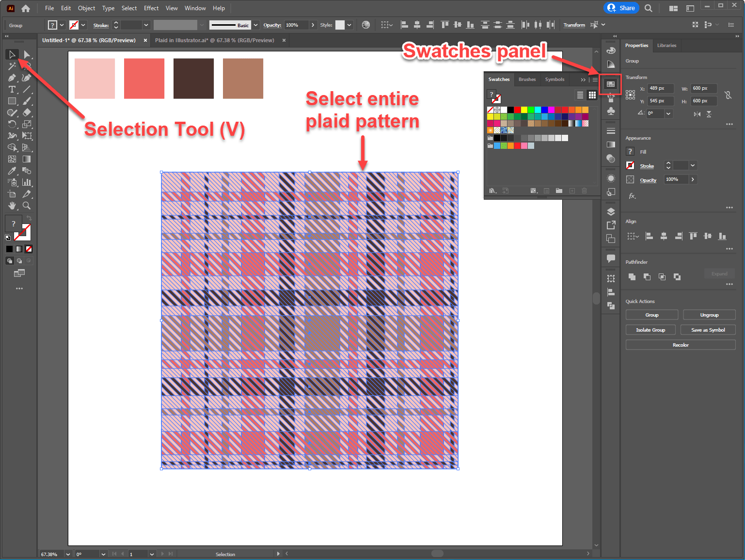Screen dimensions: 745x560
Task: Select the Line Segment tool
Action: [27, 89]
